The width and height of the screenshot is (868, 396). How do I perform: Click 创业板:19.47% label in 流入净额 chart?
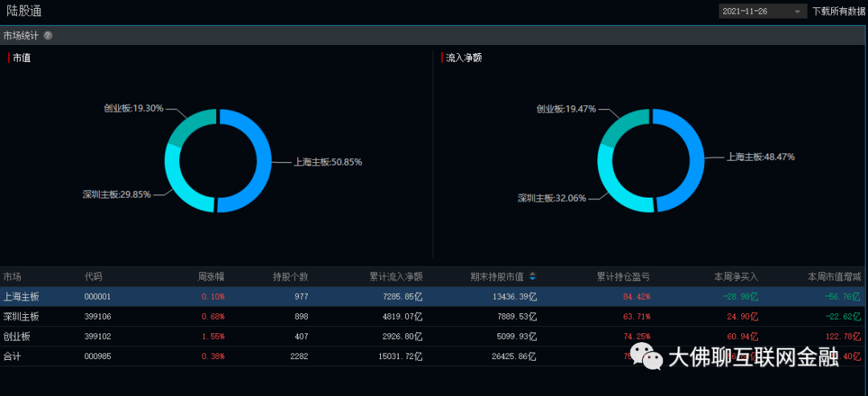tap(566, 109)
